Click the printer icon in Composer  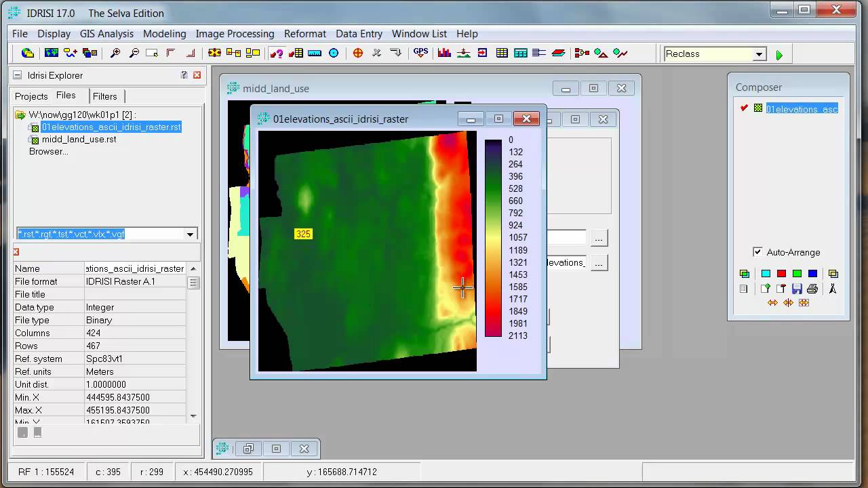tap(812, 289)
